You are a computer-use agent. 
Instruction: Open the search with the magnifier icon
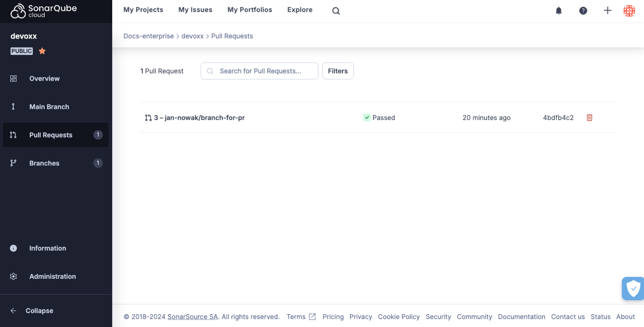tap(335, 11)
